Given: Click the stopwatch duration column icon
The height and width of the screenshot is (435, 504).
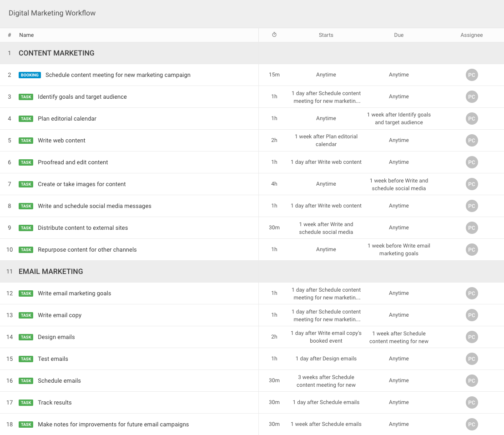Looking at the screenshot, I should (274, 35).
